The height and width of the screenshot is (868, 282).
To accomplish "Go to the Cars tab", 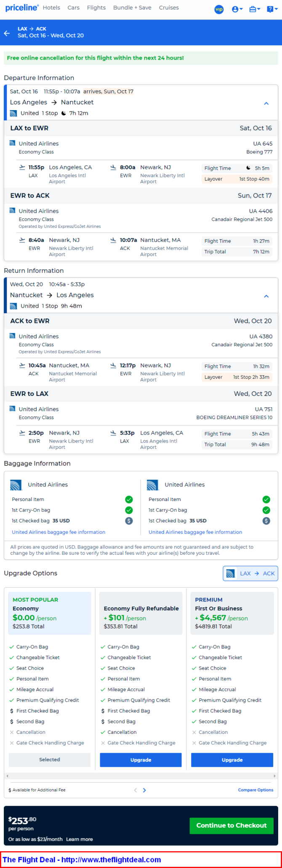I will [x=74, y=8].
